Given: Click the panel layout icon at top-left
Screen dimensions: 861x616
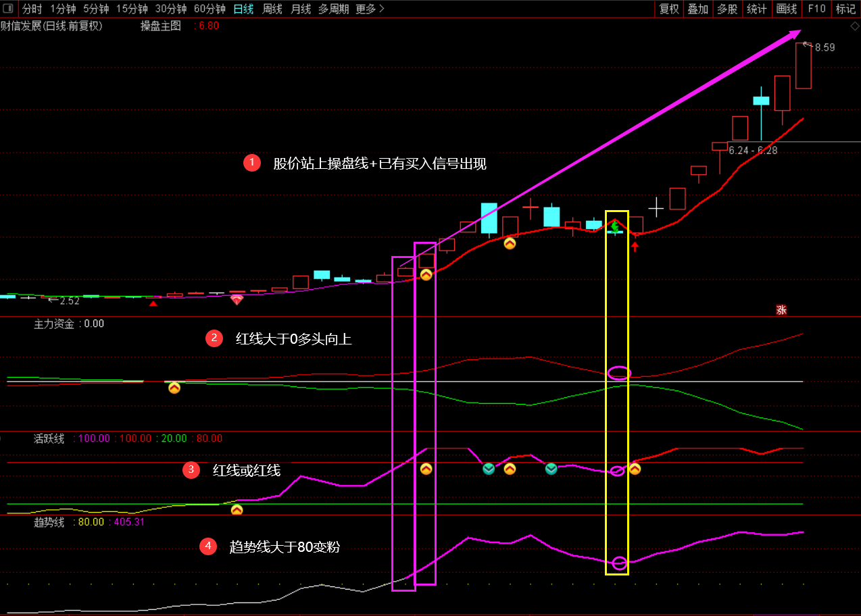Looking at the screenshot, I should click(8, 9).
